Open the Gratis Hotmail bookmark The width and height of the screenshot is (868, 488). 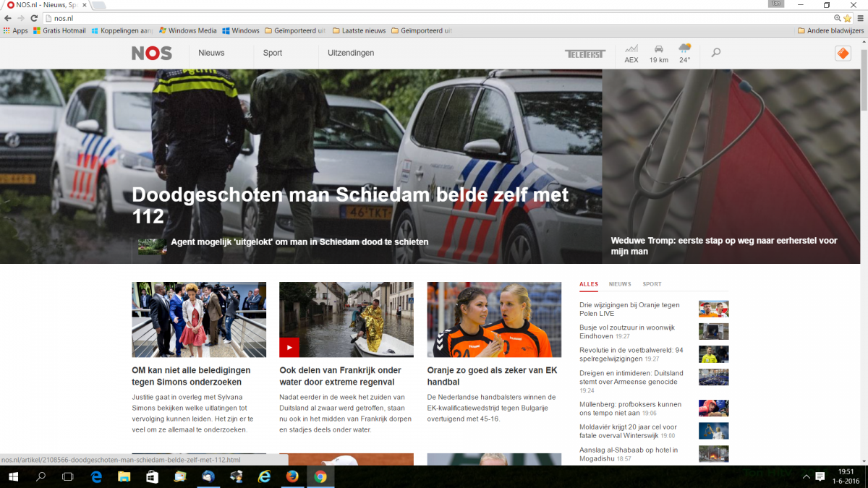[x=59, y=30]
